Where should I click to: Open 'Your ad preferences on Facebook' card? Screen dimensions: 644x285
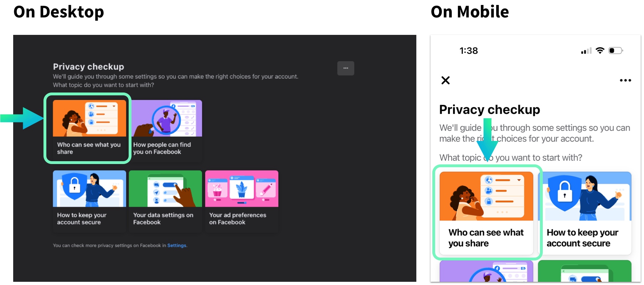click(x=242, y=200)
